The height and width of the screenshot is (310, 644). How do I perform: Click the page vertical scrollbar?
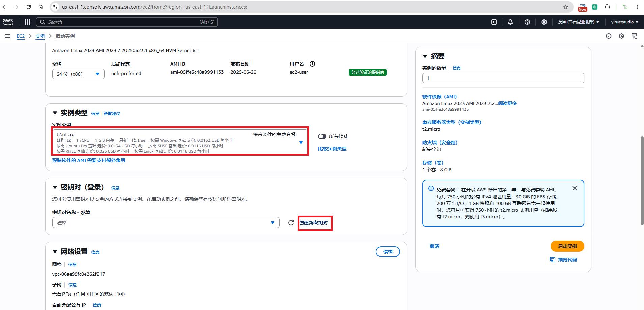tap(642, 180)
